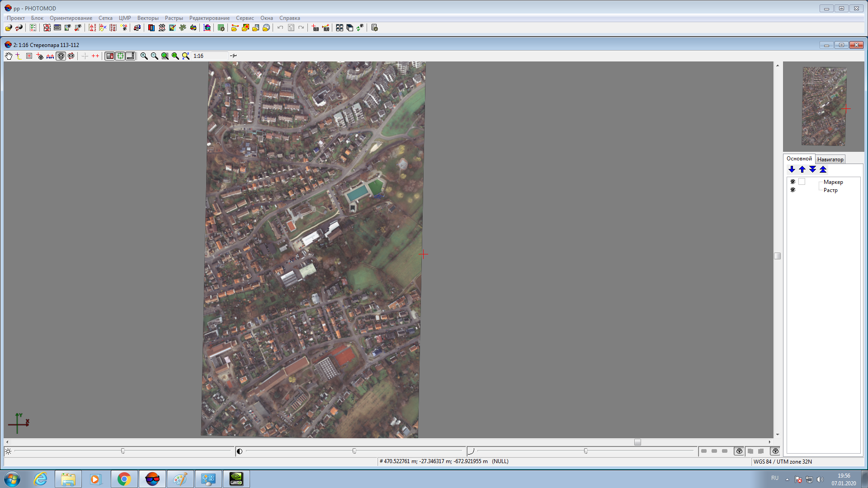
Task: Click the scale 1:16 input field
Action: (x=209, y=56)
